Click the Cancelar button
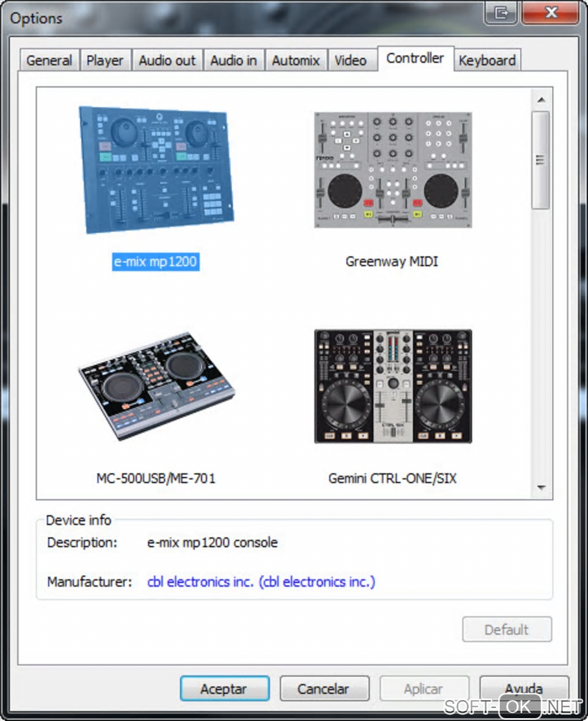 323,689
